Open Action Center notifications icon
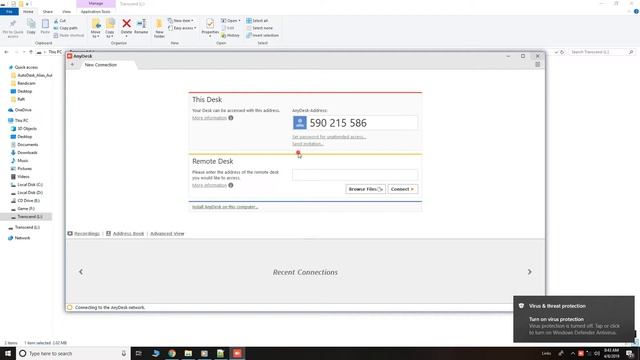Image resolution: width=640 pixels, height=360 pixels. tap(630, 353)
